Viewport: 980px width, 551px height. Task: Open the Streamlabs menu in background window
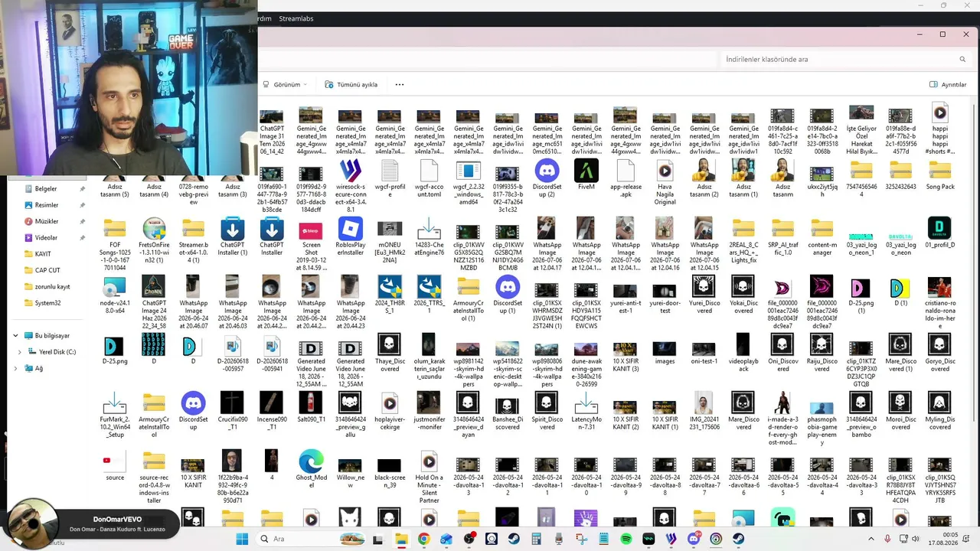pyautogui.click(x=296, y=18)
